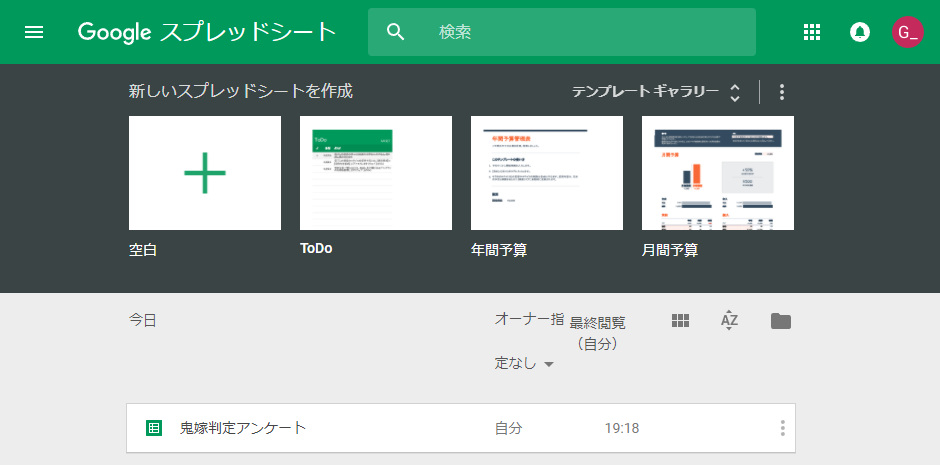Open the 鬼嫁判定アンケート row options menu
940x465 pixels.
point(782,428)
